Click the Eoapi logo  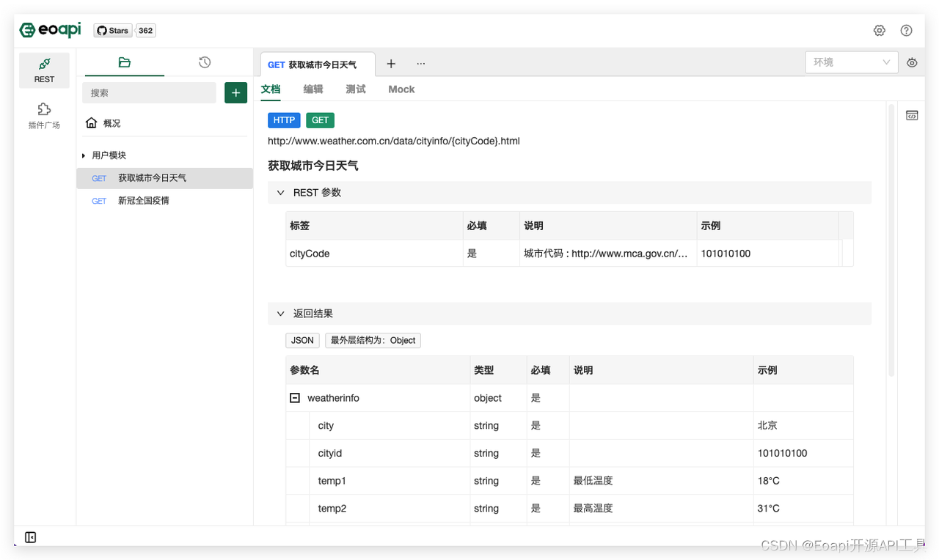tap(49, 30)
